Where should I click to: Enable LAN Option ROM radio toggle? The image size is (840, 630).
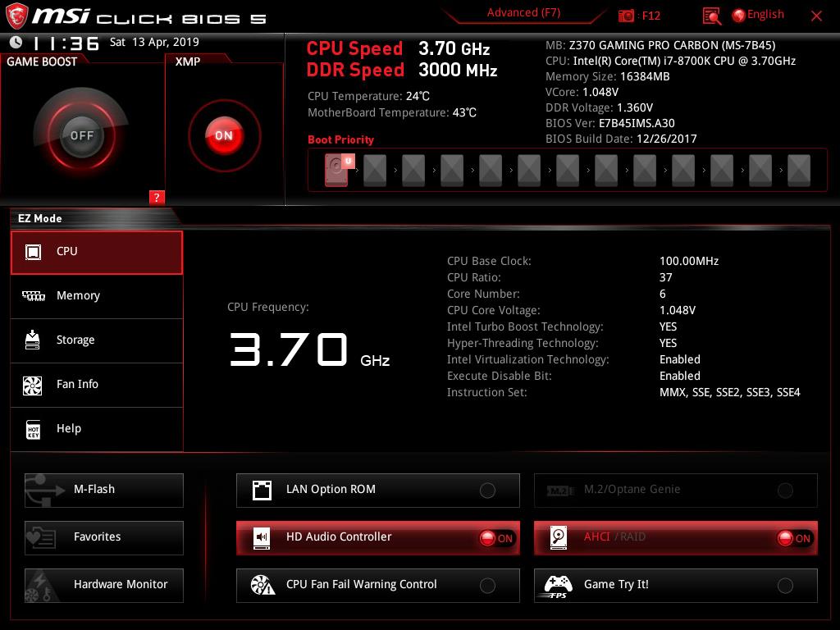coord(487,491)
